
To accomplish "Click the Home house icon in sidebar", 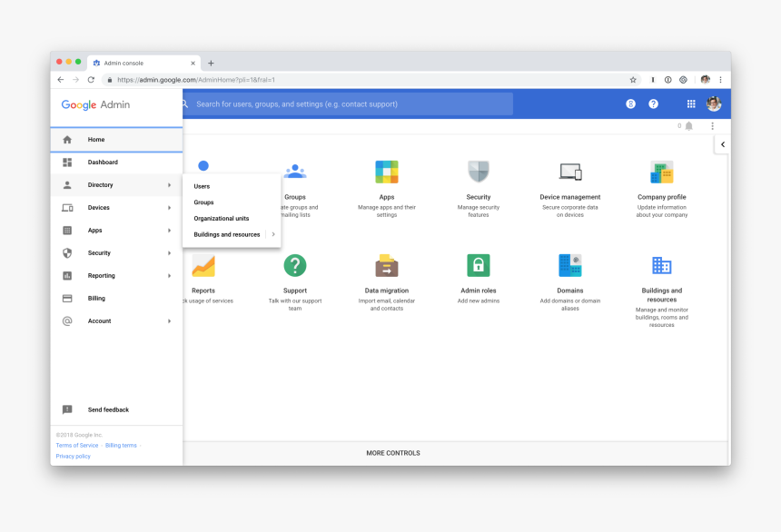I will click(x=67, y=140).
